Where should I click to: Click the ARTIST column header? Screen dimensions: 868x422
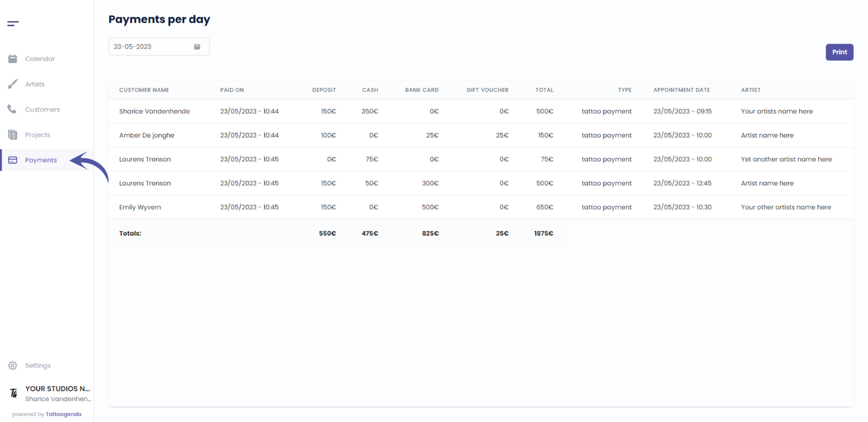[x=751, y=90]
